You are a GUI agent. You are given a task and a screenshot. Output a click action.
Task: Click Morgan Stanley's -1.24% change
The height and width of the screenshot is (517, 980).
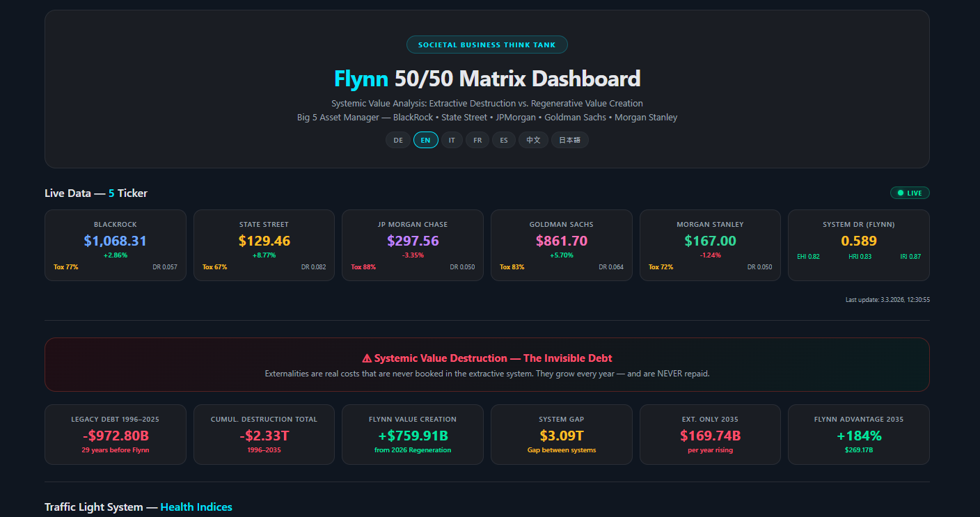(x=710, y=255)
